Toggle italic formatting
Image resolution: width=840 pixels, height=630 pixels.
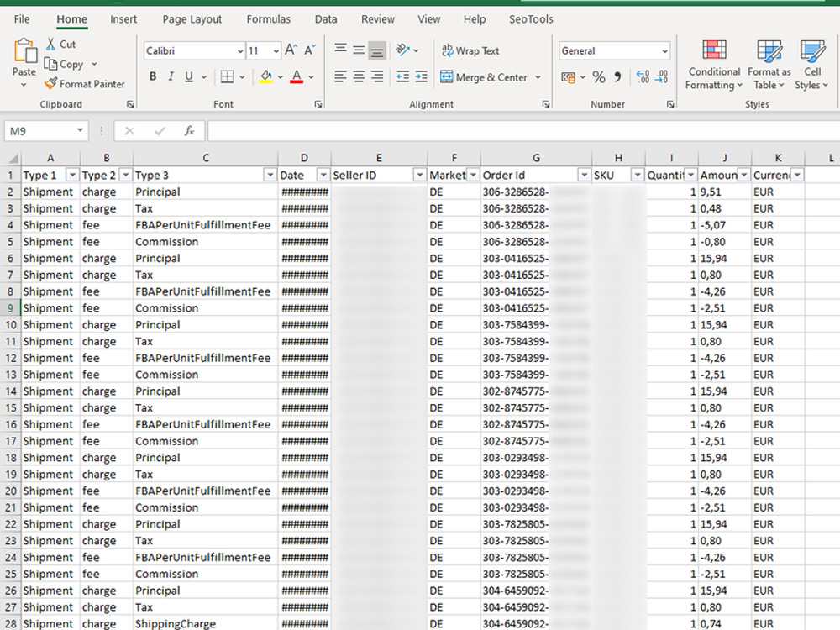coord(171,76)
